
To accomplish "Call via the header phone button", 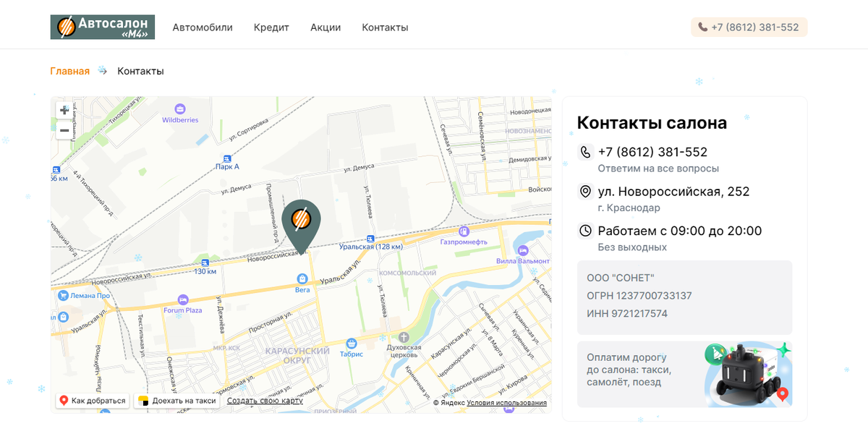I will point(749,27).
